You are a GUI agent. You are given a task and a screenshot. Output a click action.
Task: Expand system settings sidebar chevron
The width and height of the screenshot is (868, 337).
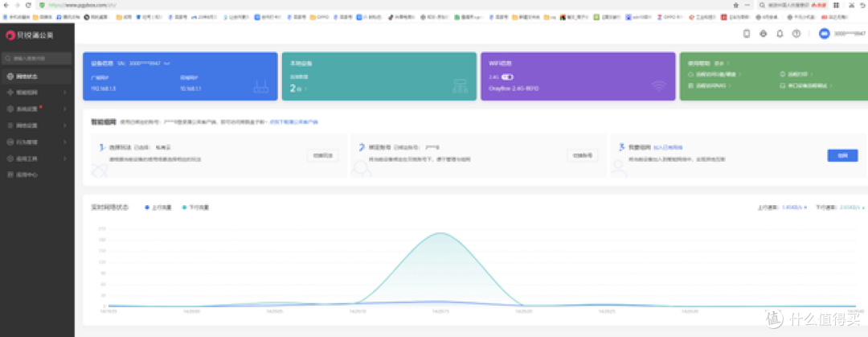(65, 109)
